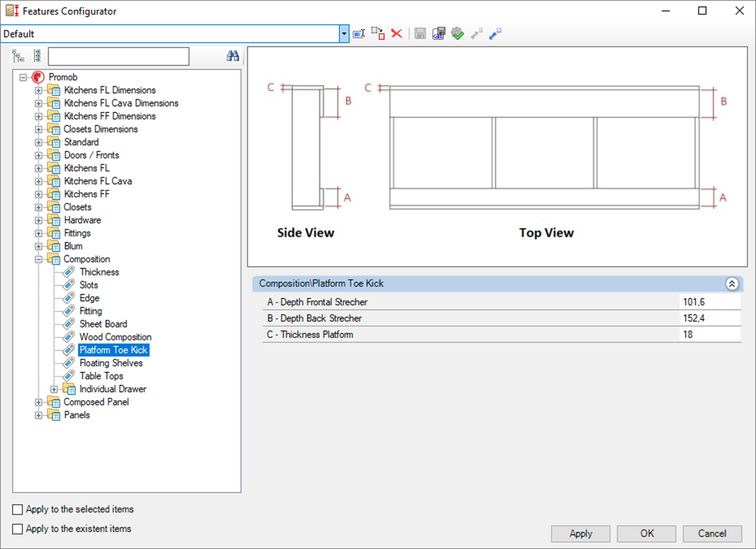
Task: Enable Apply to the selected items
Action: pyautogui.click(x=18, y=509)
